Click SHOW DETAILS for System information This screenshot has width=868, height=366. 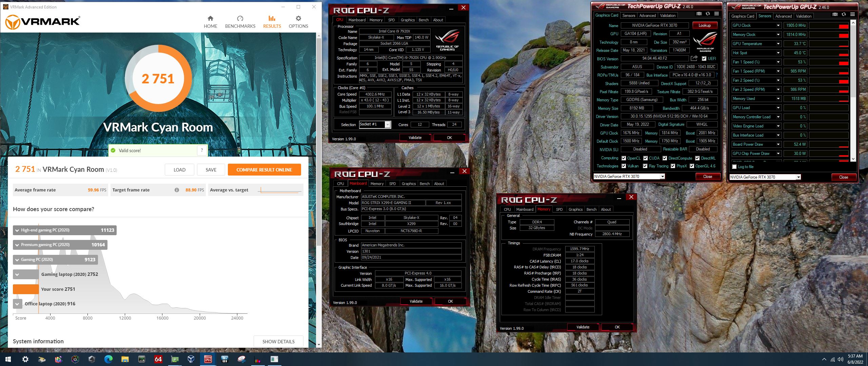(x=278, y=342)
